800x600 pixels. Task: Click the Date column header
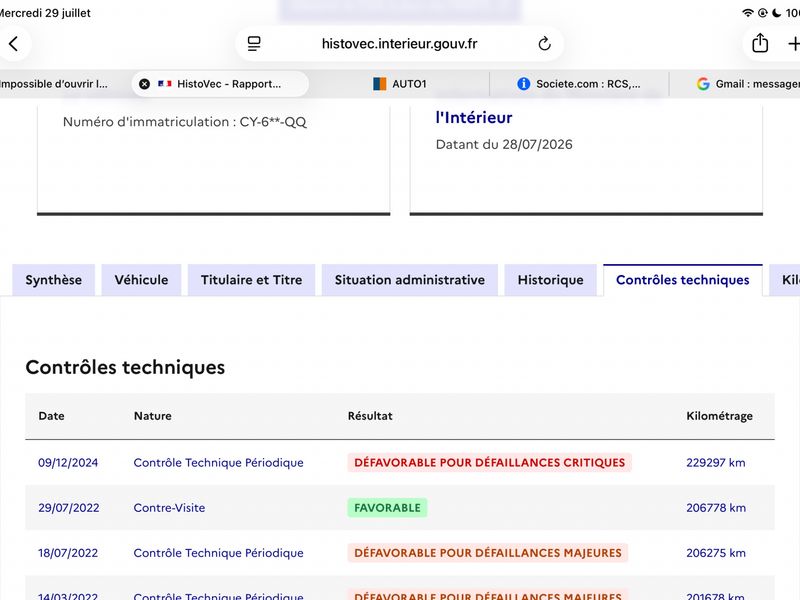click(x=52, y=416)
